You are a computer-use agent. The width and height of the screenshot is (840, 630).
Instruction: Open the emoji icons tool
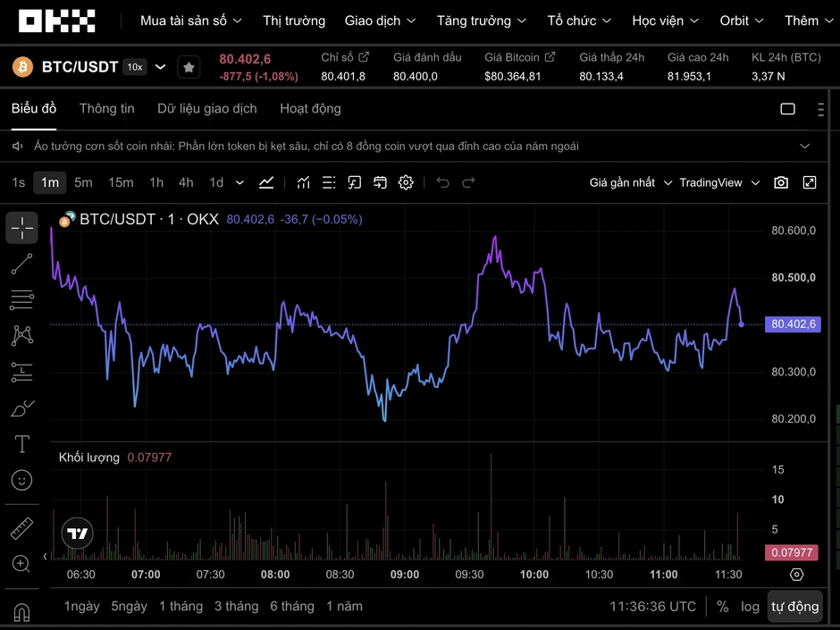coord(22,480)
